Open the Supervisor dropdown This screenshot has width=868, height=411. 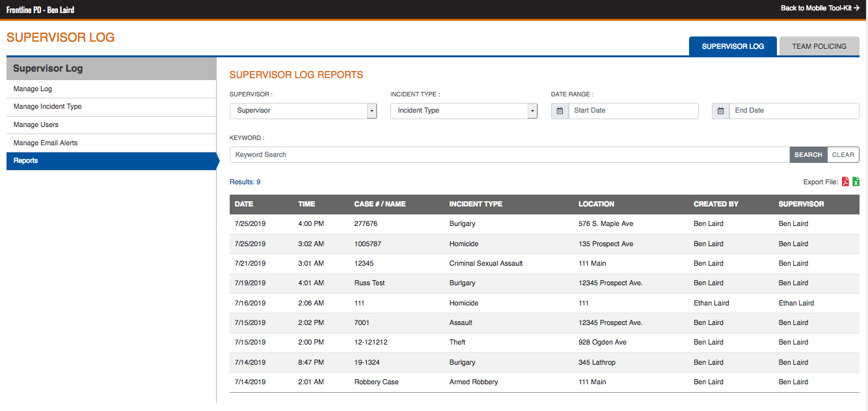(303, 111)
